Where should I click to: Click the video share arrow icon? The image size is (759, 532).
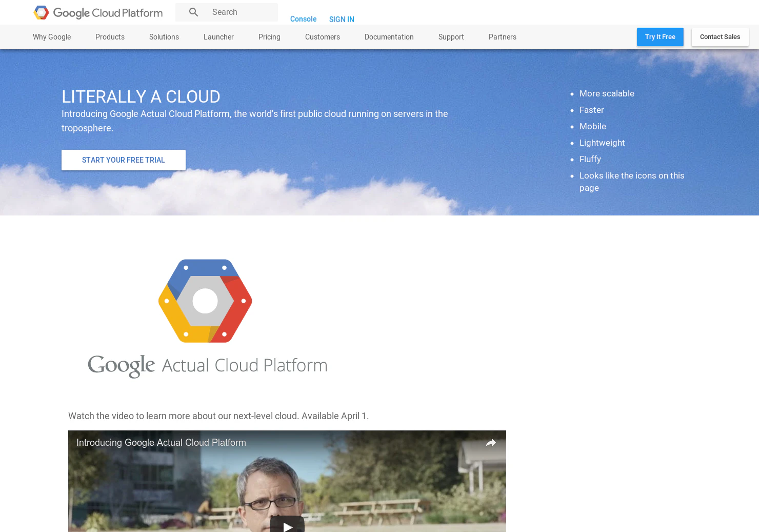(491, 443)
